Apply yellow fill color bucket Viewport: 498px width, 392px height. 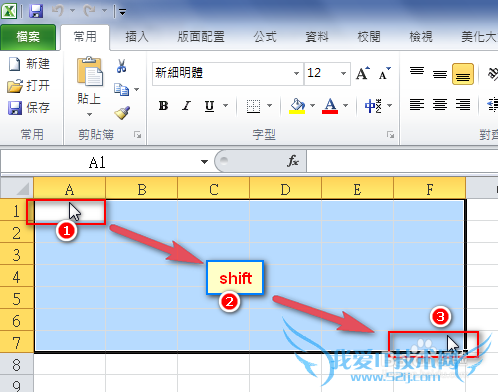pos(297,106)
